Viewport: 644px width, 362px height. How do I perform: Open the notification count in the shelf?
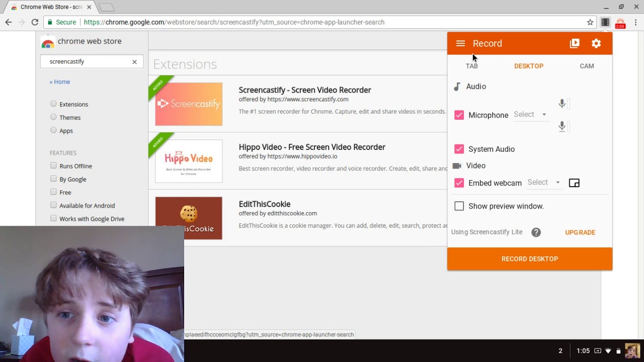(560, 351)
